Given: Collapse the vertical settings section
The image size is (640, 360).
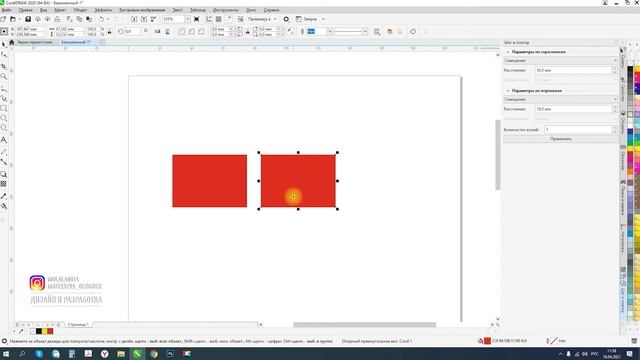Looking at the screenshot, I should (x=508, y=91).
